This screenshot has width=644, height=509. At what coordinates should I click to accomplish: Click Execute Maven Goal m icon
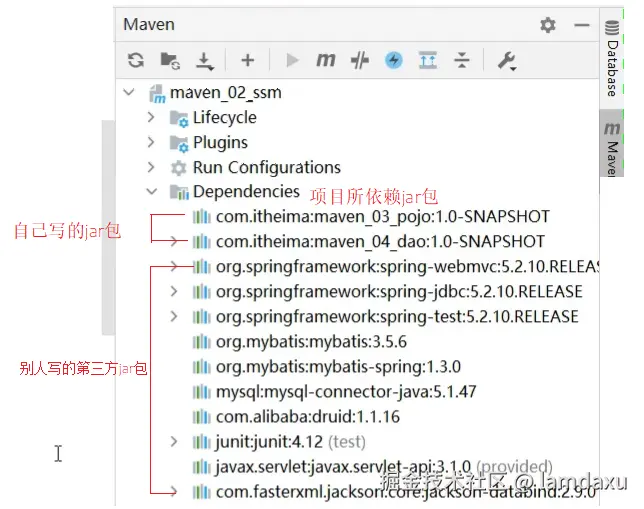coord(326,60)
